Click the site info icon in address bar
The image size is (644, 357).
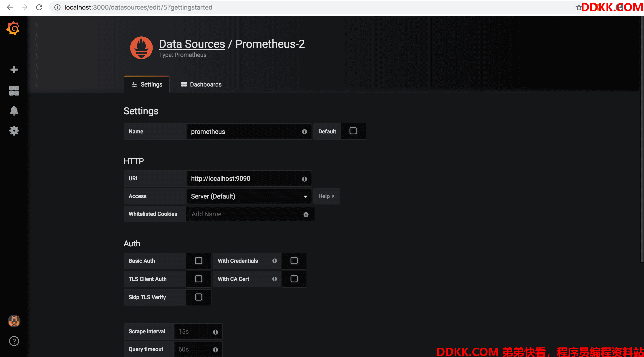58,8
